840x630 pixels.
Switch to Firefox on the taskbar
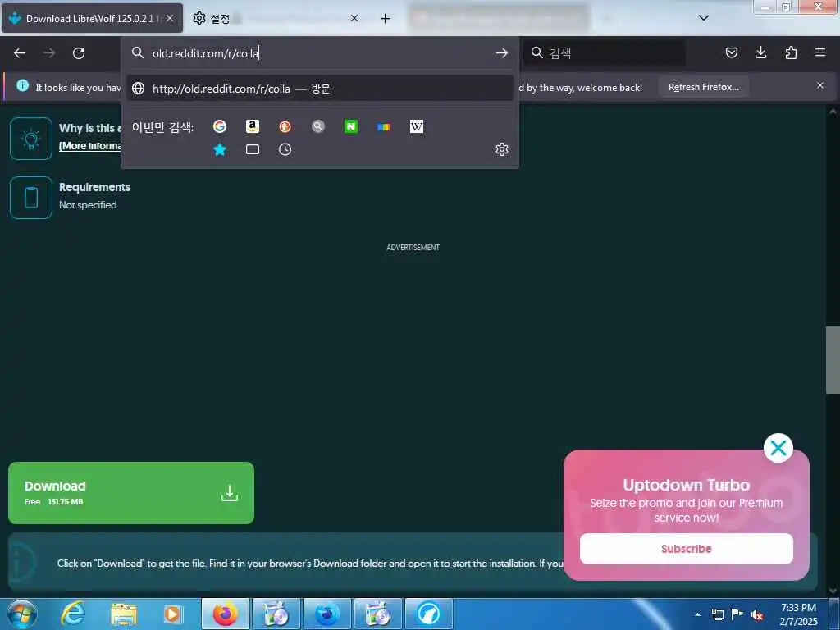coord(226,614)
